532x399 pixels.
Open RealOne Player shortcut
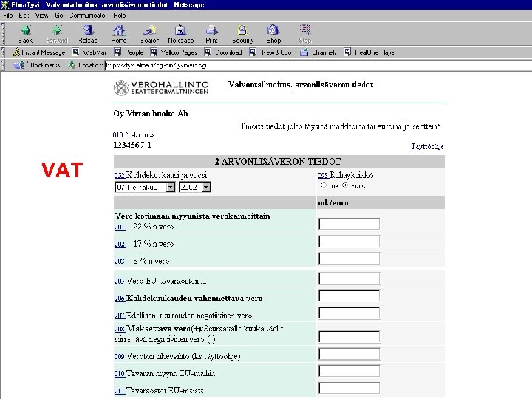coord(370,52)
